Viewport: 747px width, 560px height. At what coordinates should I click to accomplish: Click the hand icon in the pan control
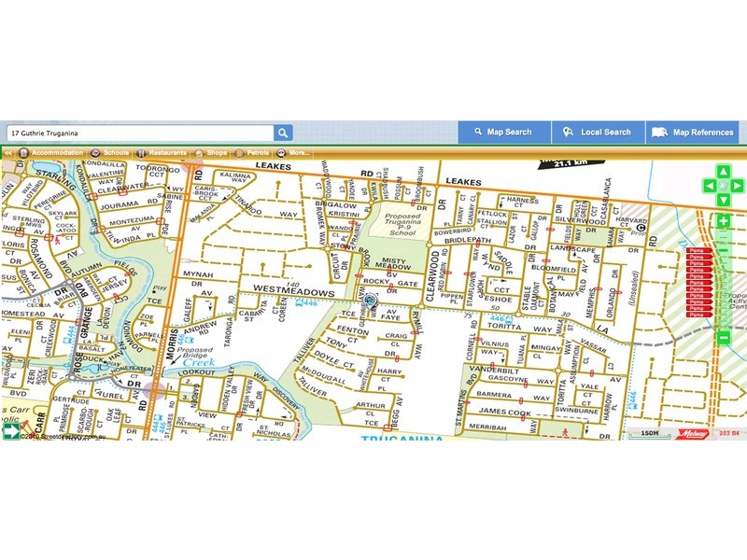(x=724, y=185)
